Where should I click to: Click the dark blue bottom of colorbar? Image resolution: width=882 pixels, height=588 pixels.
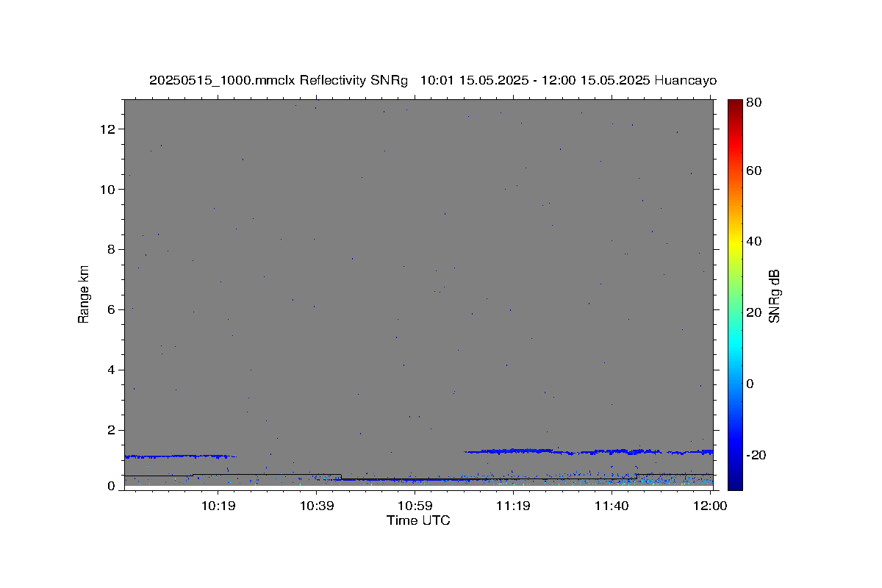click(735, 484)
